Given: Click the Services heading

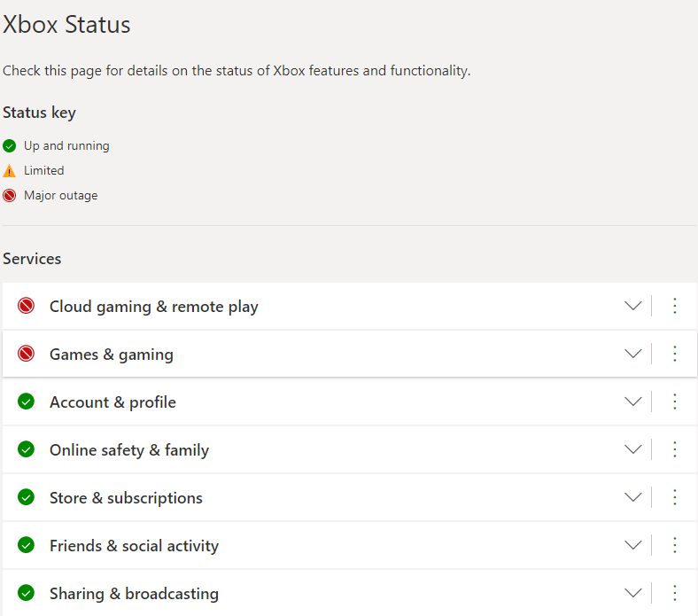Looking at the screenshot, I should pos(32,259).
